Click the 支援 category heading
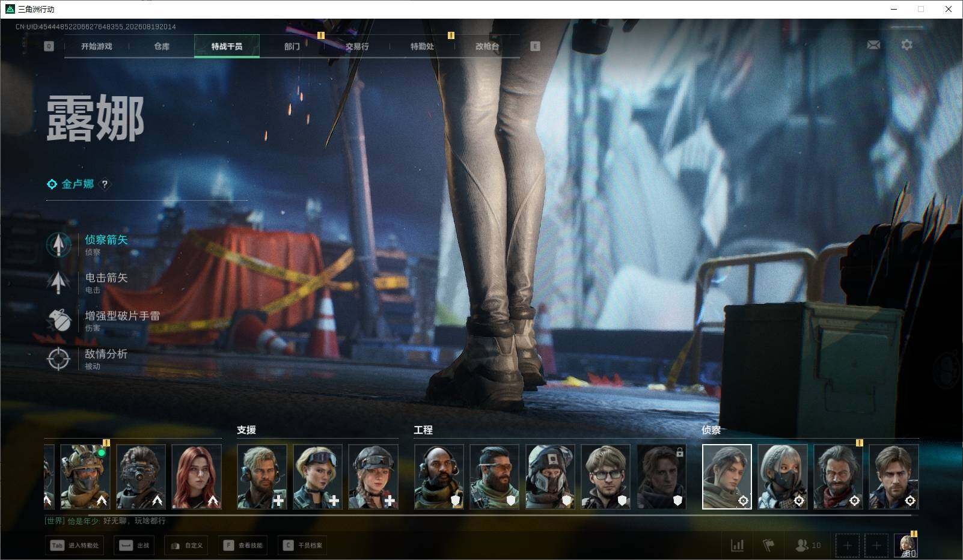The image size is (963, 560). pos(246,430)
